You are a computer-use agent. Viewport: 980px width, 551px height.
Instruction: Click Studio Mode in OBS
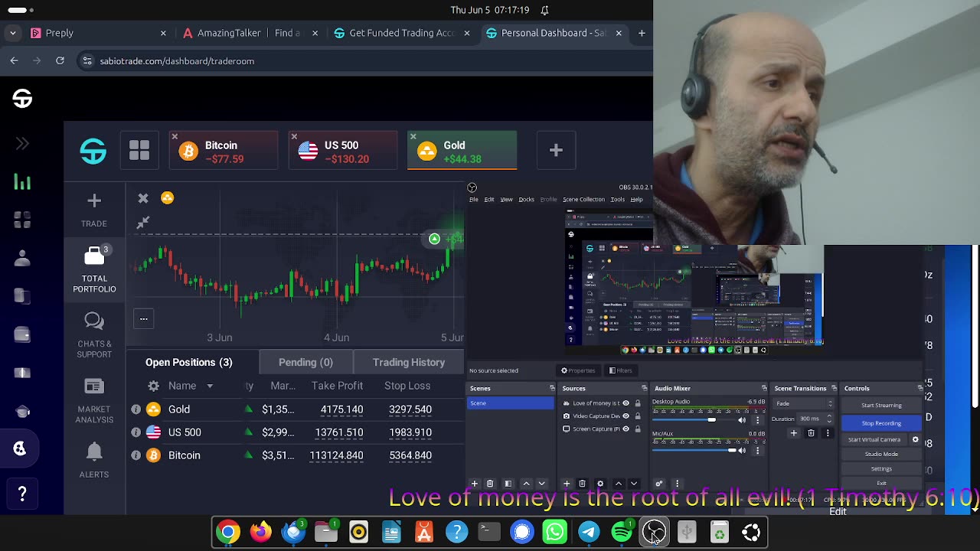coord(881,454)
